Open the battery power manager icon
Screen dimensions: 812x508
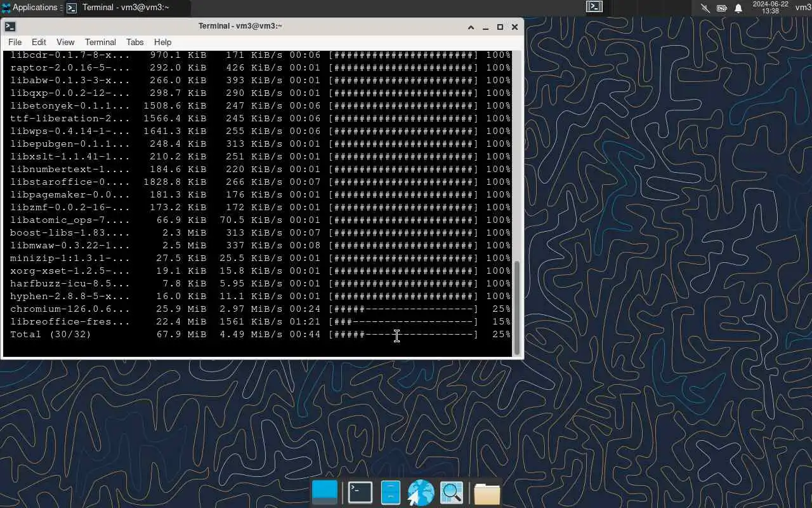coord(722,8)
